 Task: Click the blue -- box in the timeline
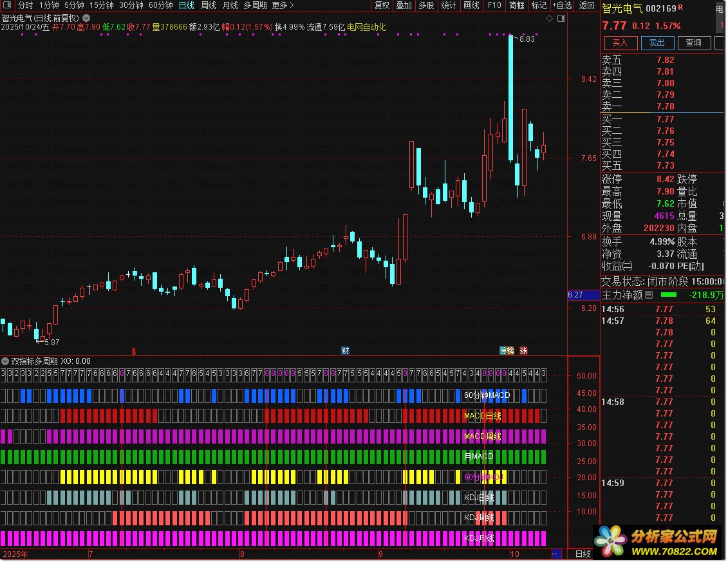pyautogui.click(x=555, y=554)
